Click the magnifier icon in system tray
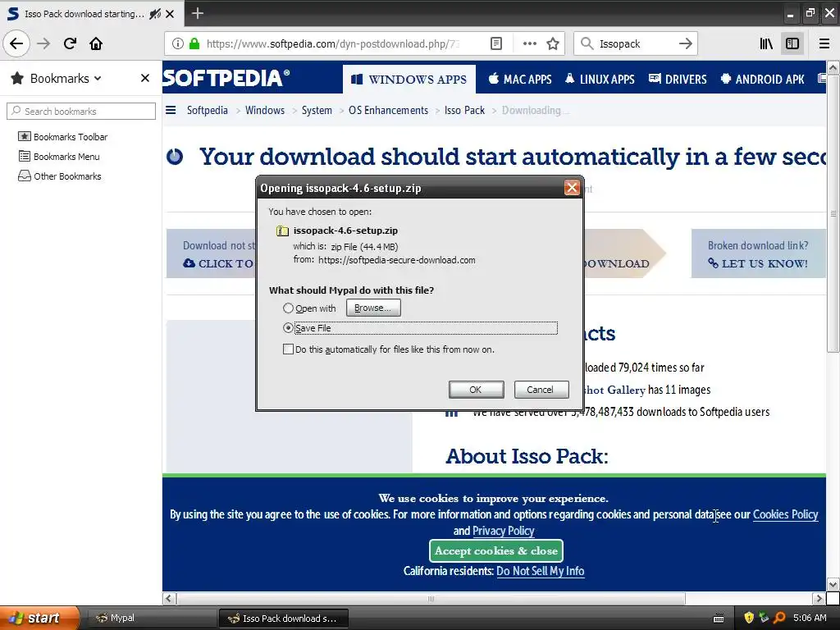840x630 pixels. pos(779,618)
